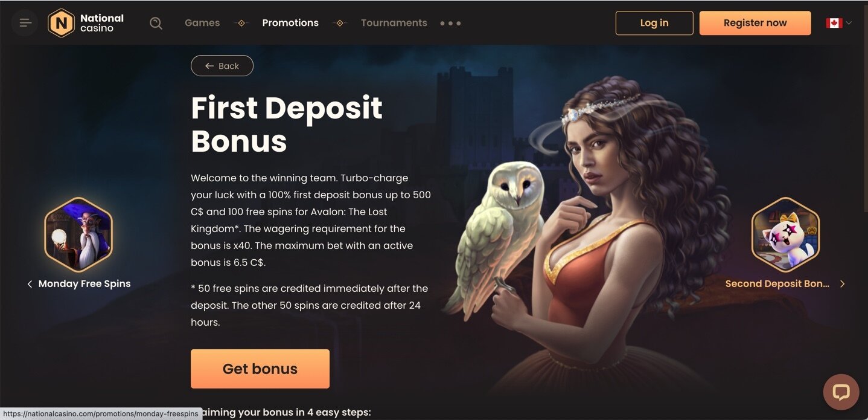Click the Register now button
The width and height of the screenshot is (868, 420).
pos(755,23)
